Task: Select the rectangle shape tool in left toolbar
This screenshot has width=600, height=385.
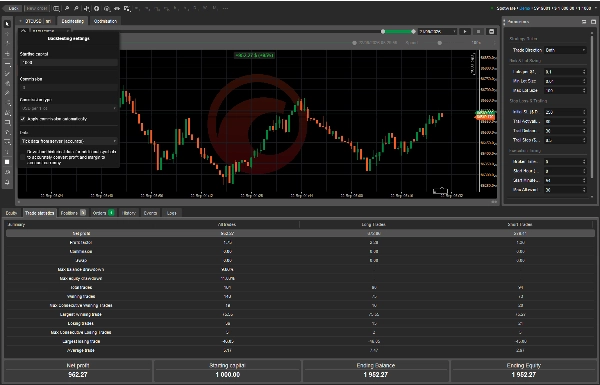Action: point(7,122)
